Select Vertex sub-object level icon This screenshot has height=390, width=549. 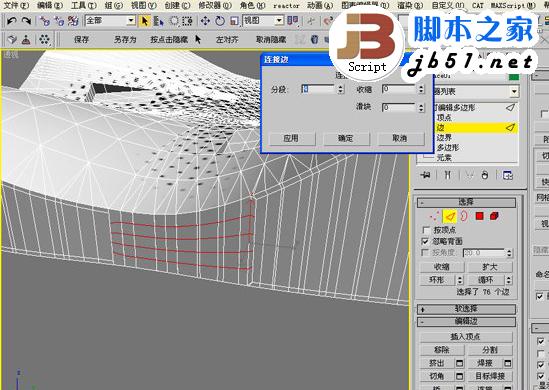click(x=435, y=217)
